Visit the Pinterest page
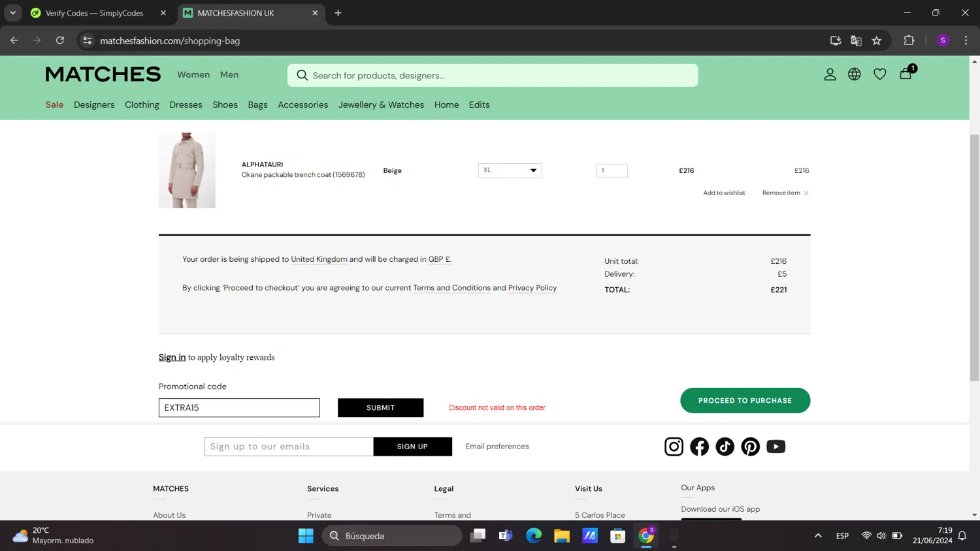This screenshot has height=551, width=980. tap(750, 447)
